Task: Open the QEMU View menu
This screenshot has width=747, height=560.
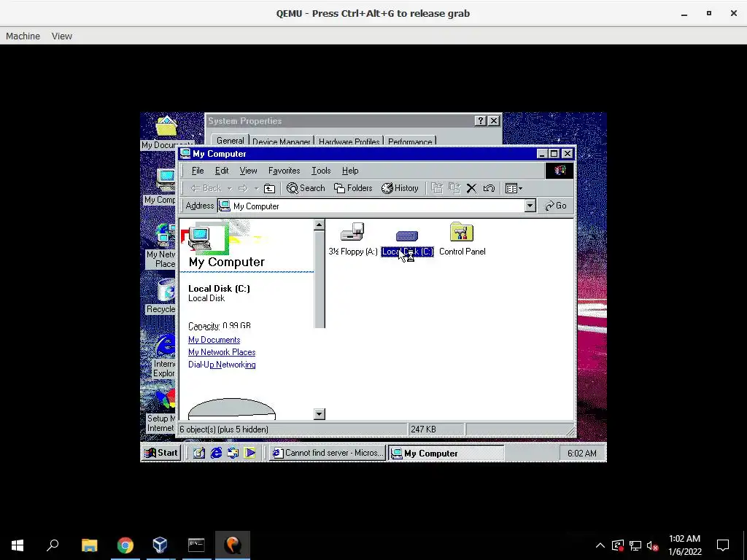Action: tap(62, 36)
